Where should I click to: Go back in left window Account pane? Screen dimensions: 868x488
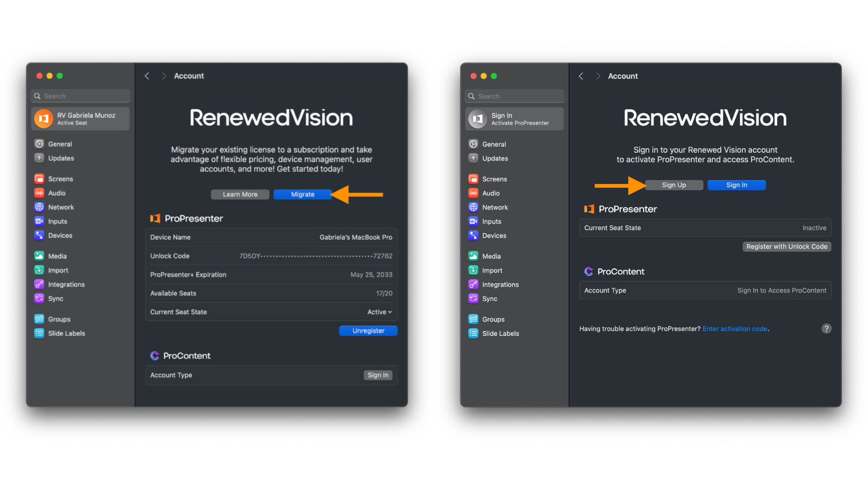tap(147, 76)
